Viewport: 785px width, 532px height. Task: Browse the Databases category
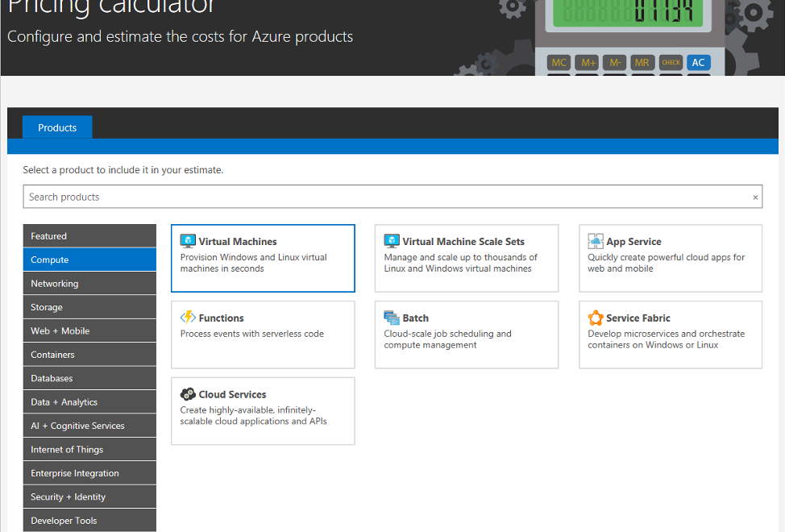tap(89, 377)
